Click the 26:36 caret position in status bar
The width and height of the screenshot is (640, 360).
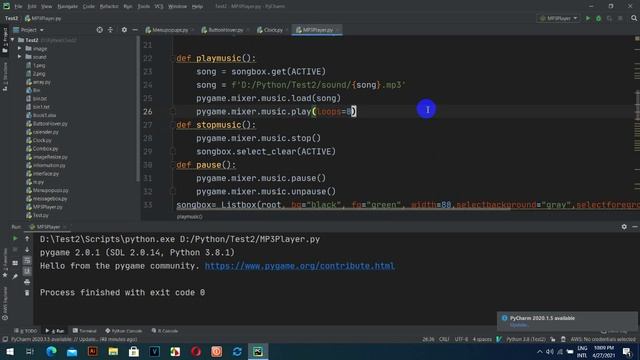[428, 339]
